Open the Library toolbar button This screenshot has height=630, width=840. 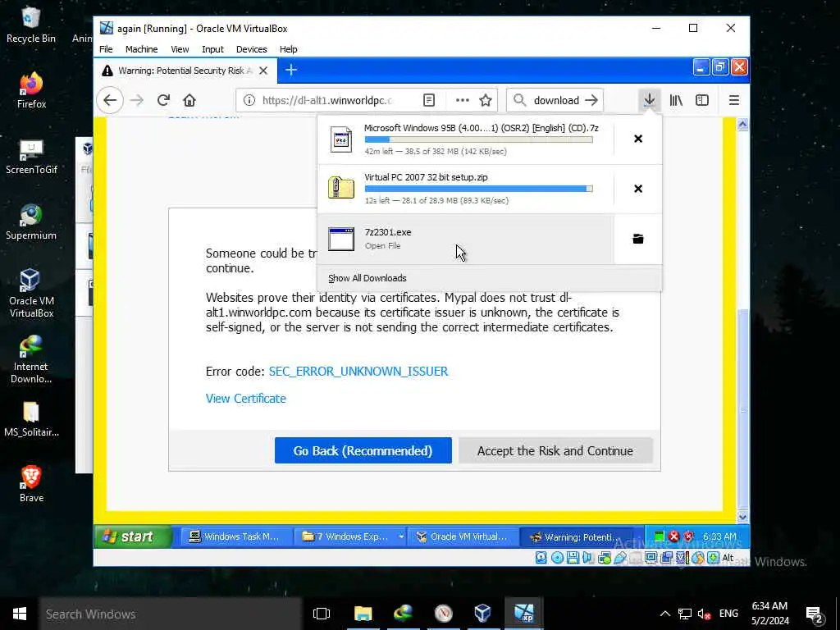pos(676,100)
